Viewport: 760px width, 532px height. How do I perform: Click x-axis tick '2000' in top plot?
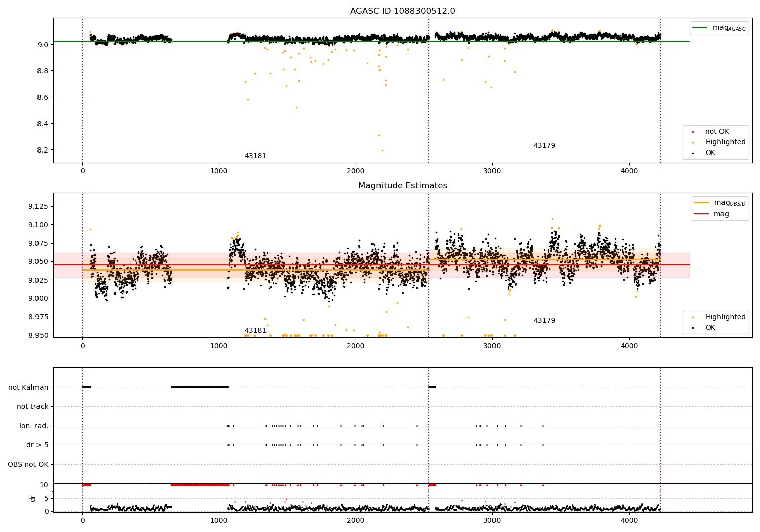356,171
